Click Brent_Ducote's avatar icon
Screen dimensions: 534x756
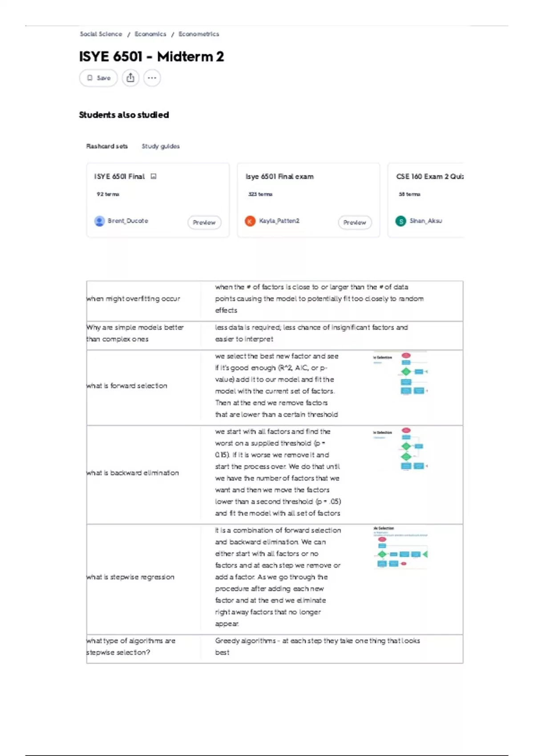pyautogui.click(x=100, y=221)
